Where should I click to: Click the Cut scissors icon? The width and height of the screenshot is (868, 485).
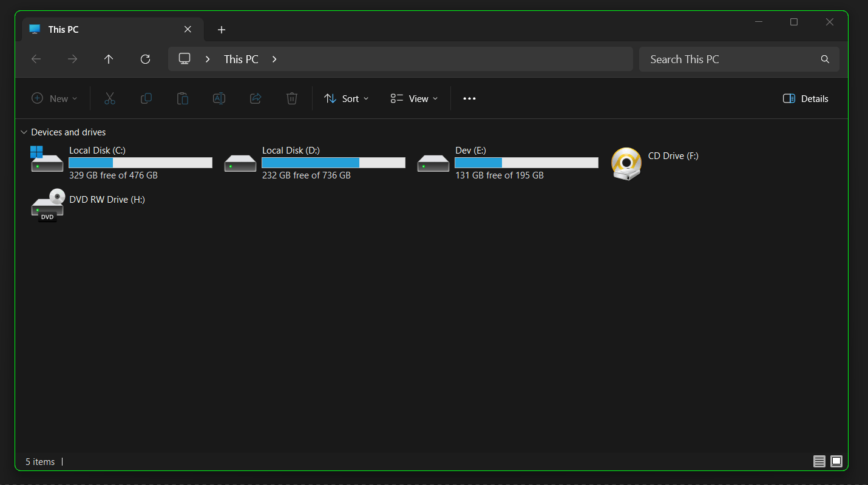click(x=110, y=98)
